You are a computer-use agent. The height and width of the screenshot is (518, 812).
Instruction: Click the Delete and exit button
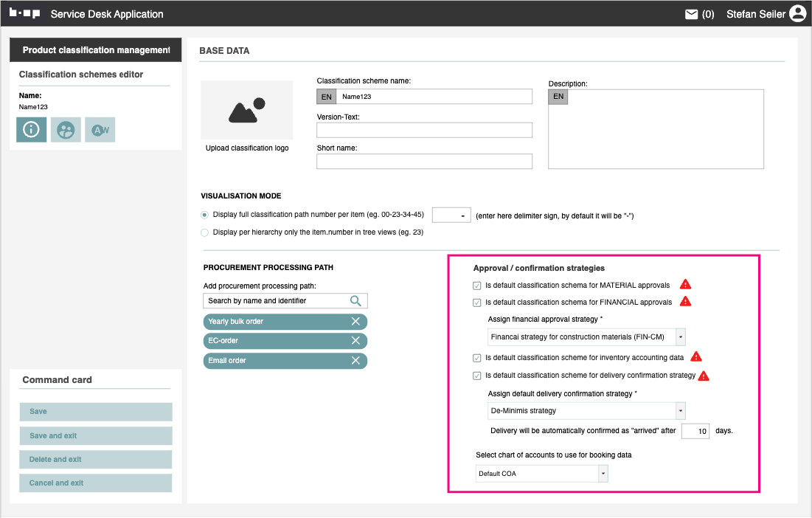[96, 459]
